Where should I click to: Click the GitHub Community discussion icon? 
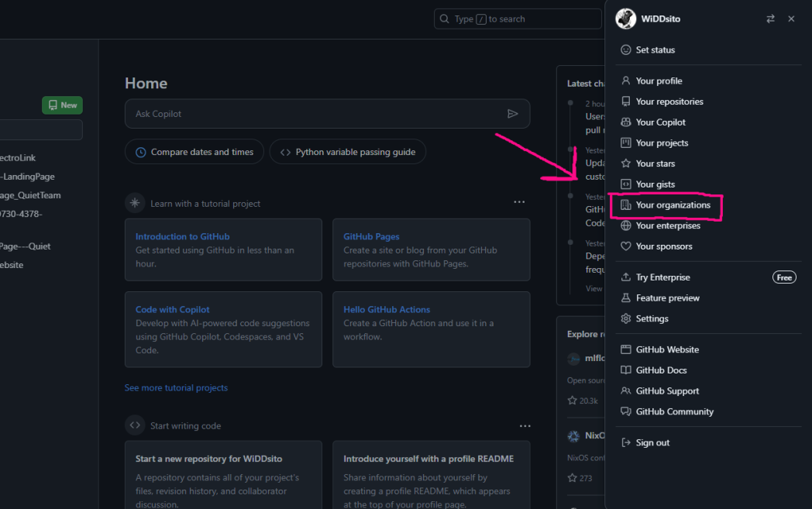625,411
